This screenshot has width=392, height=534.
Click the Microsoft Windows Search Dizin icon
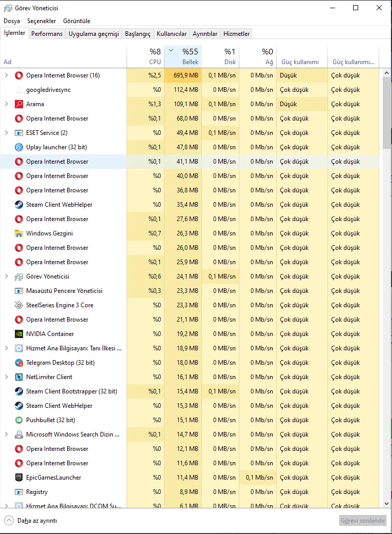tap(19, 434)
